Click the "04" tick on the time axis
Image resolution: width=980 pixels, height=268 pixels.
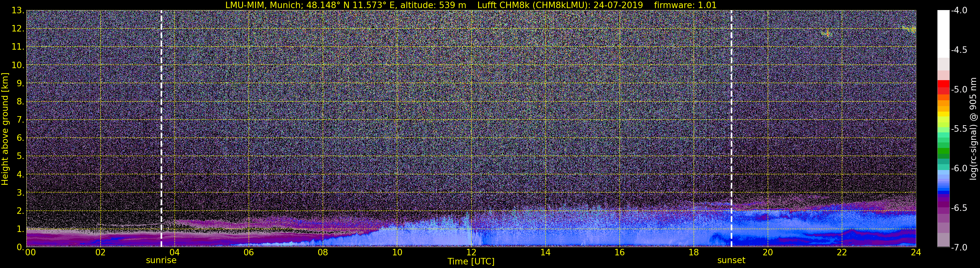coord(174,252)
